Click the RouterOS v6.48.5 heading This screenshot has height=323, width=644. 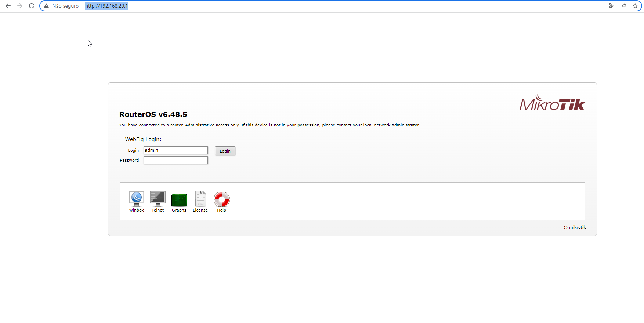[153, 114]
